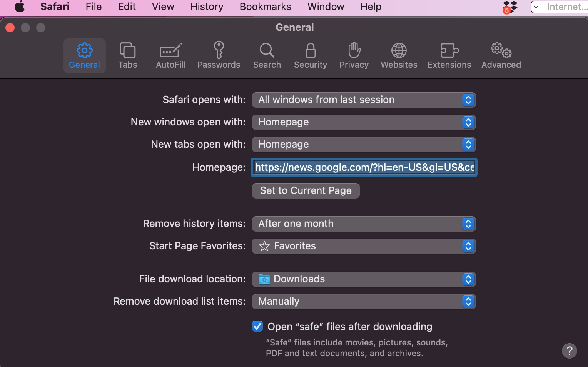Click the Apple menu icon
The width and height of the screenshot is (588, 367).
(20, 7)
